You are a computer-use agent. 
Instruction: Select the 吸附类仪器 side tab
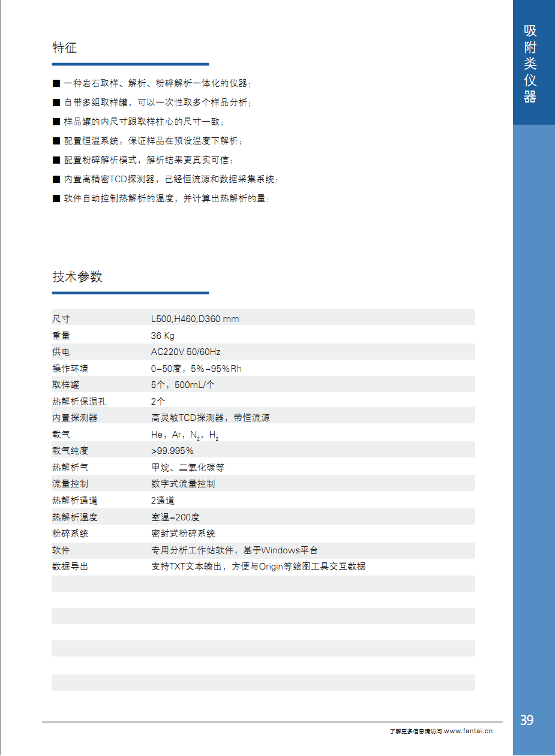530,64
